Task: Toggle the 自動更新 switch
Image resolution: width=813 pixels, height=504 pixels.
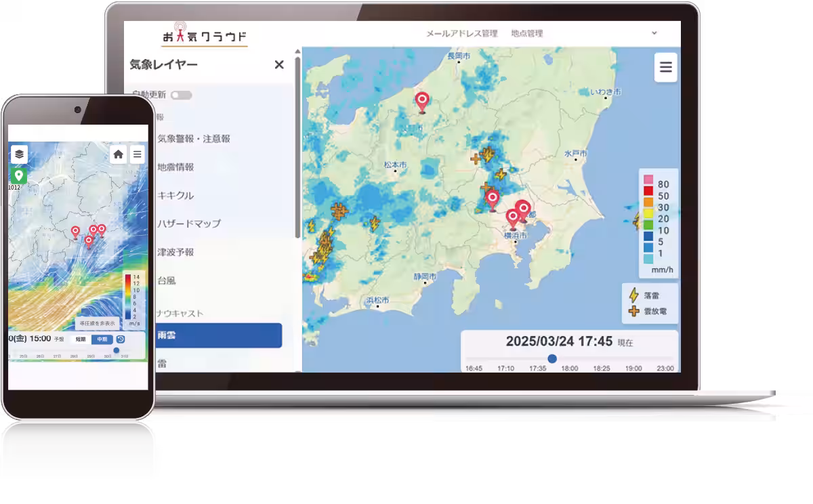Action: (182, 96)
